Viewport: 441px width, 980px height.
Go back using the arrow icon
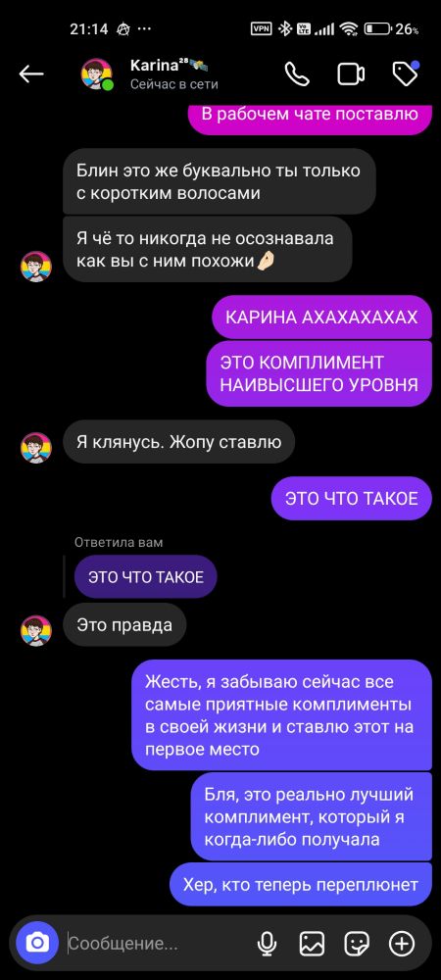pyautogui.click(x=31, y=74)
